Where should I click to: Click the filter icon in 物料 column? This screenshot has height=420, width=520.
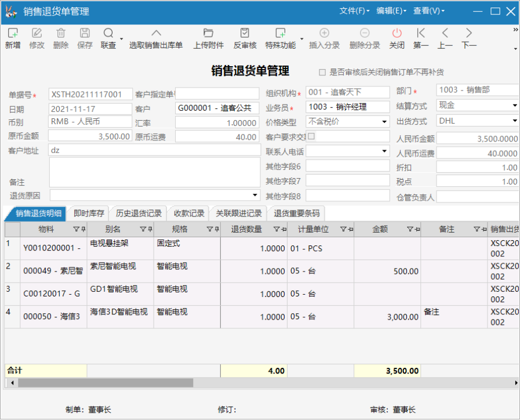[x=76, y=229]
